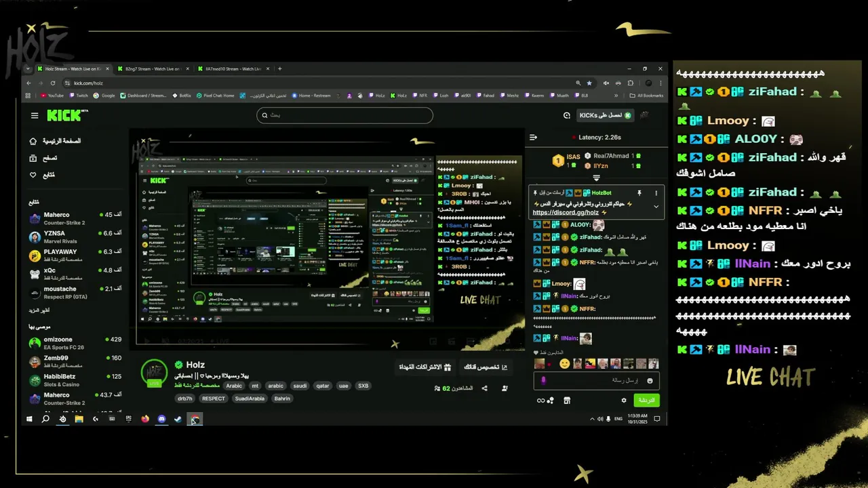Image resolution: width=868 pixels, height=488 pixels.
Task: Open the Following heart sidebar icon
Action: coord(33,175)
